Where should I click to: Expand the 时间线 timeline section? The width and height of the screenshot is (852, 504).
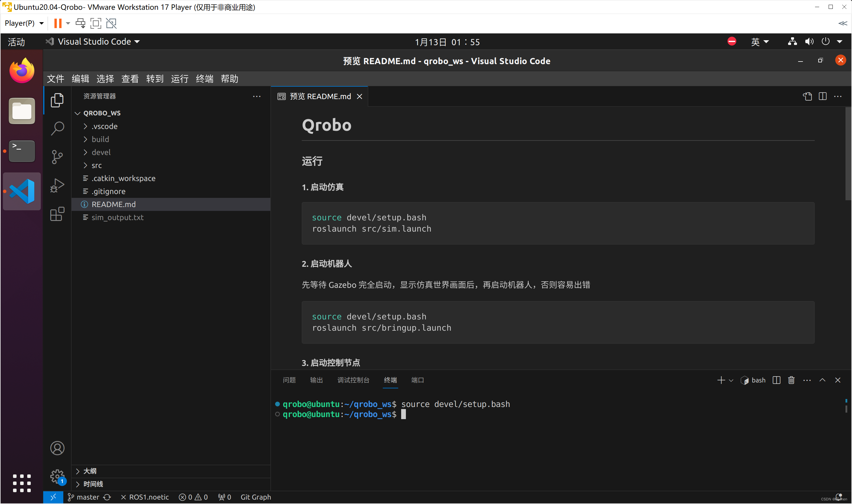pyautogui.click(x=171, y=484)
